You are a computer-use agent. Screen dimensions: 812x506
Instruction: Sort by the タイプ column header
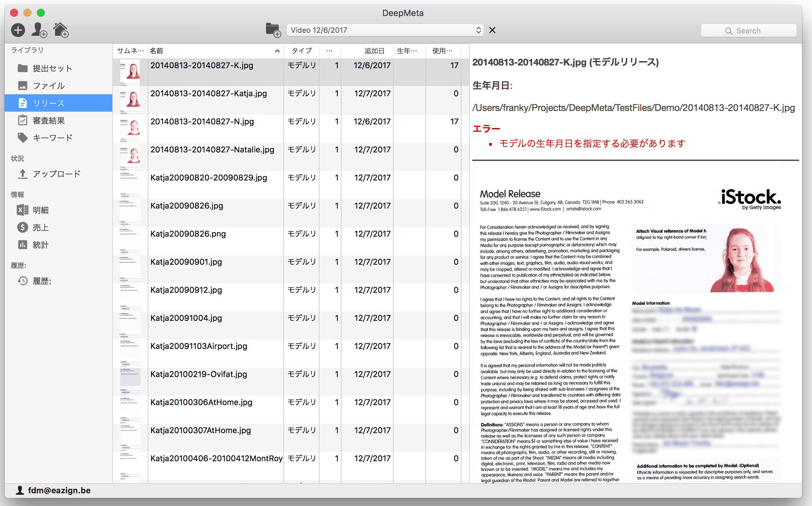pyautogui.click(x=301, y=51)
